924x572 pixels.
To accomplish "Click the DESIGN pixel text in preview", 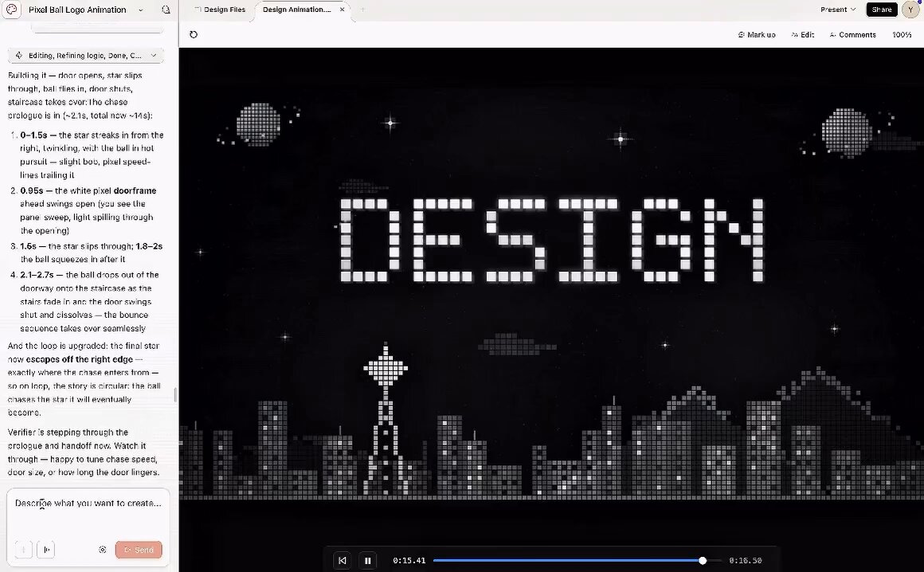I will 551,240.
